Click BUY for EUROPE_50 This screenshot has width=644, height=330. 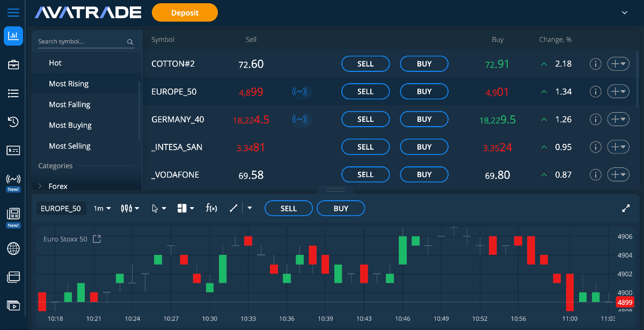(x=424, y=92)
